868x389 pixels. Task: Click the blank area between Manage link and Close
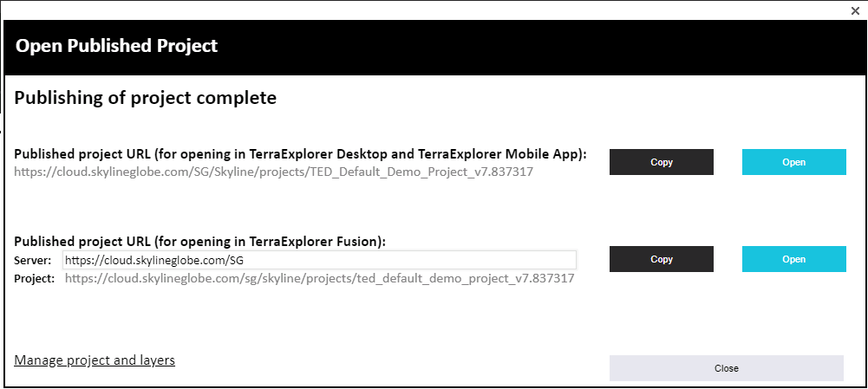coord(390,360)
